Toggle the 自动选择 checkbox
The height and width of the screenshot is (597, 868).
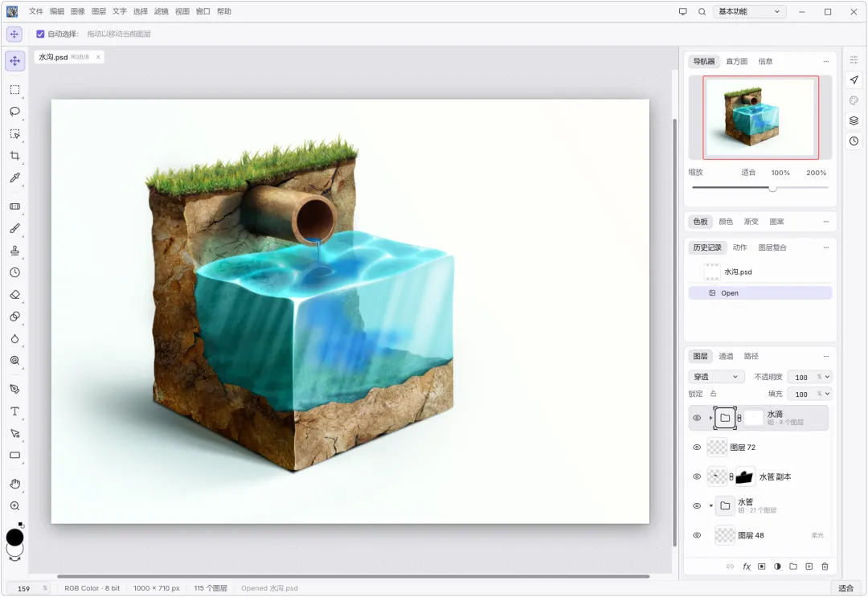click(40, 34)
